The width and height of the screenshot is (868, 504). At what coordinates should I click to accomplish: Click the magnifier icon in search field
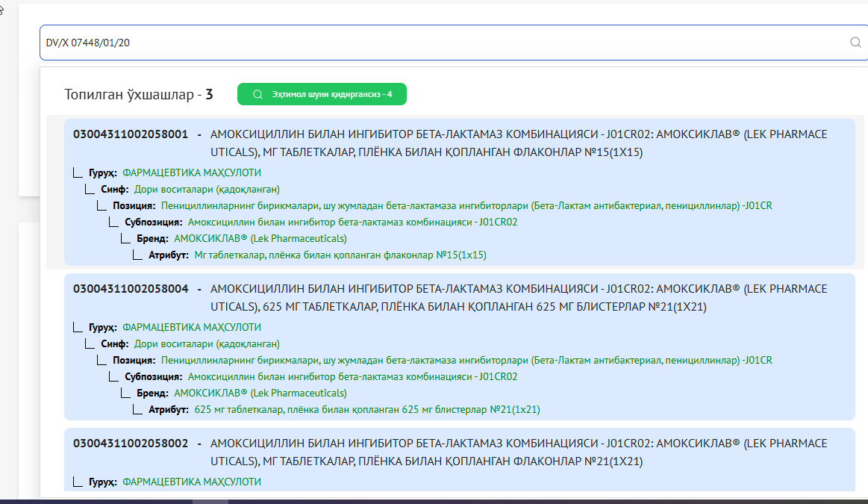pyautogui.click(x=855, y=42)
